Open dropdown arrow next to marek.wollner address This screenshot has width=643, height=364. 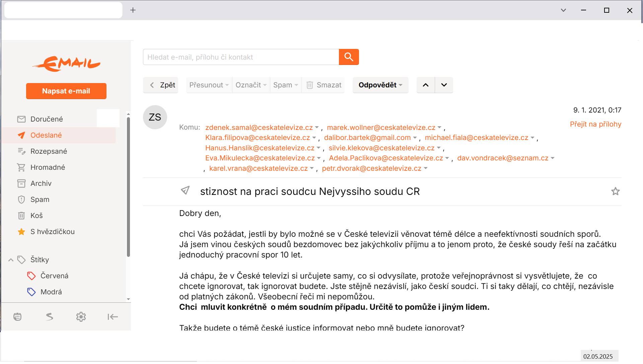point(439,128)
